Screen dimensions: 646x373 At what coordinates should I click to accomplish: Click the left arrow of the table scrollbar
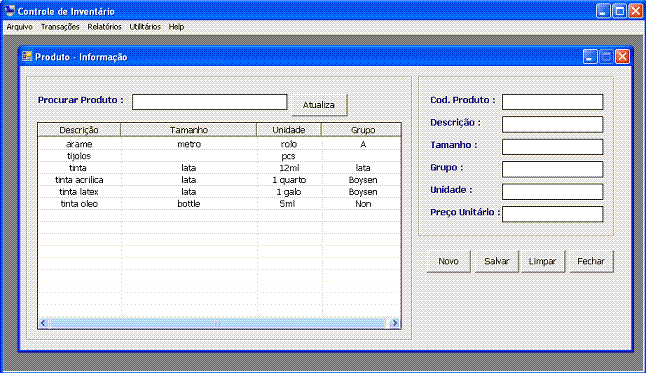(43, 323)
